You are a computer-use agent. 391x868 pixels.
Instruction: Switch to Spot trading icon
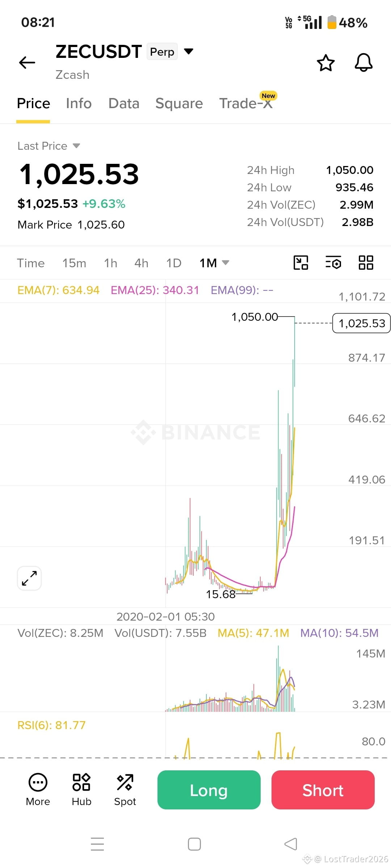coord(125,790)
